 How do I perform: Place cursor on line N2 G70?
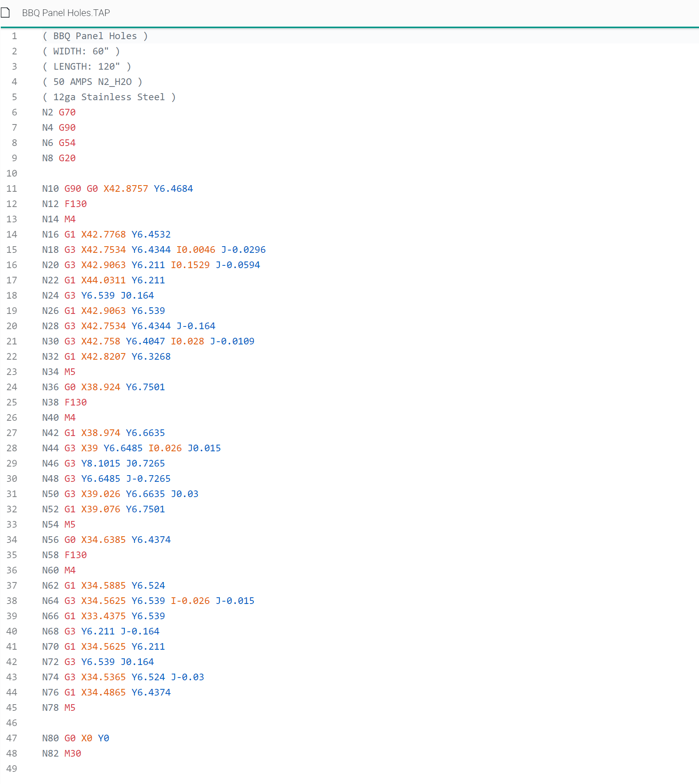point(59,112)
